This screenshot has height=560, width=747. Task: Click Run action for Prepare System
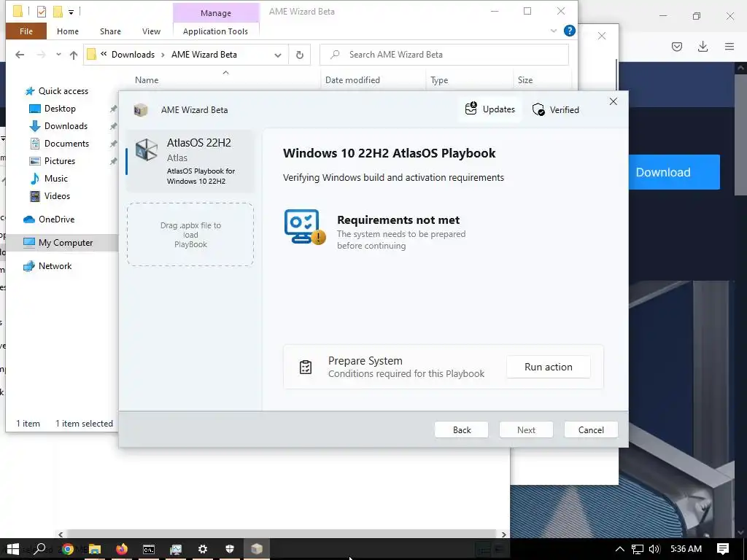coord(549,367)
